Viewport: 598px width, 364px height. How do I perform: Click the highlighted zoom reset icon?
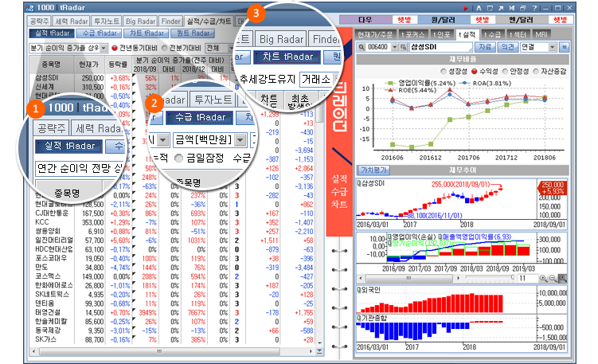[x=562, y=279]
